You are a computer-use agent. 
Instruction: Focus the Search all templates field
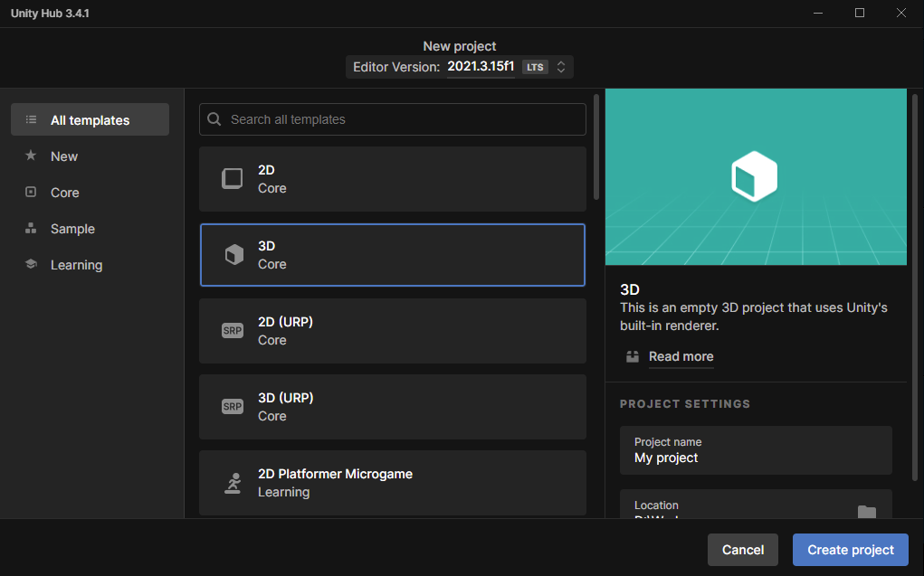coord(393,119)
